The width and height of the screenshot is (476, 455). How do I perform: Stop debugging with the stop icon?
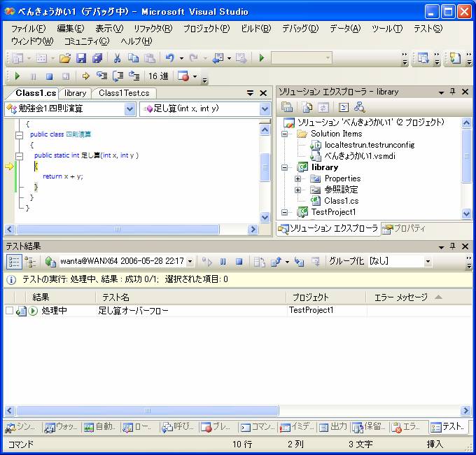tap(49, 76)
